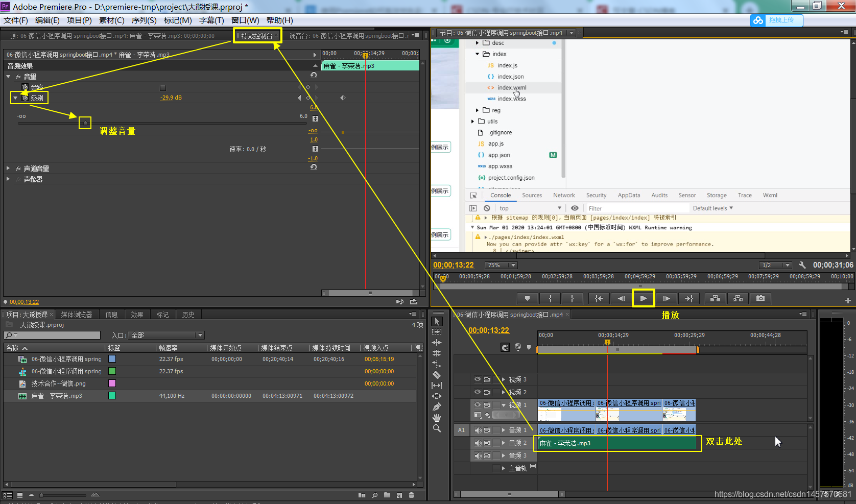
Task: Toggle visibility eye of 视频 3 track
Action: click(478, 379)
